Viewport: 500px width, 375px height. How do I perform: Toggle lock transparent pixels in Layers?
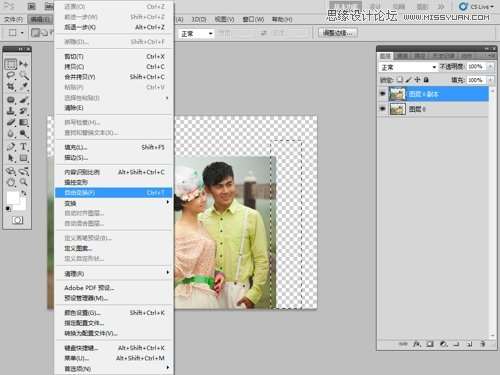(x=400, y=80)
